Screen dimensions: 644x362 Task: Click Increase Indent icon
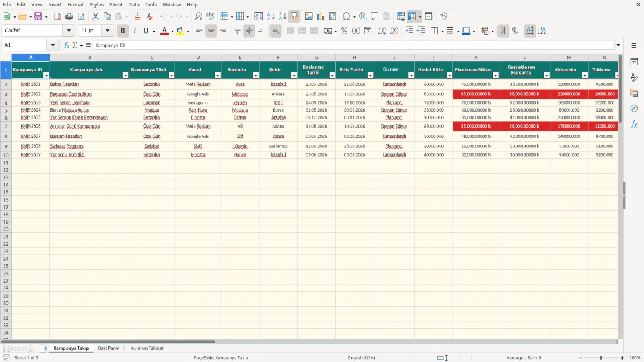pos(409,31)
